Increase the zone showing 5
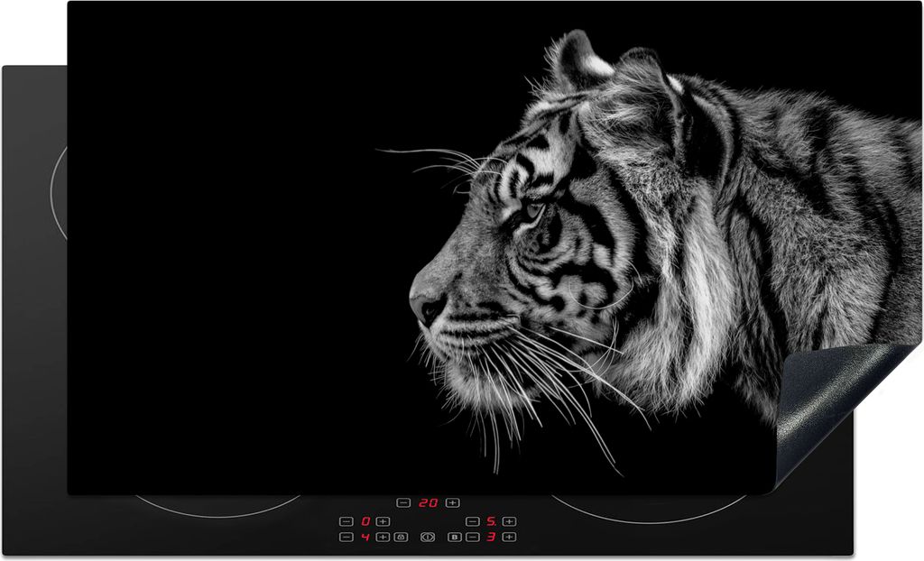924x561 pixels. pos(510,521)
